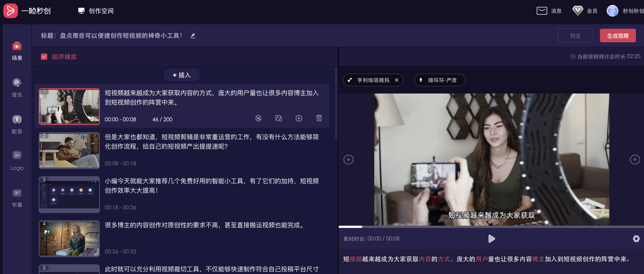
Task: Click the video playback progress bar
Action: [491, 227]
